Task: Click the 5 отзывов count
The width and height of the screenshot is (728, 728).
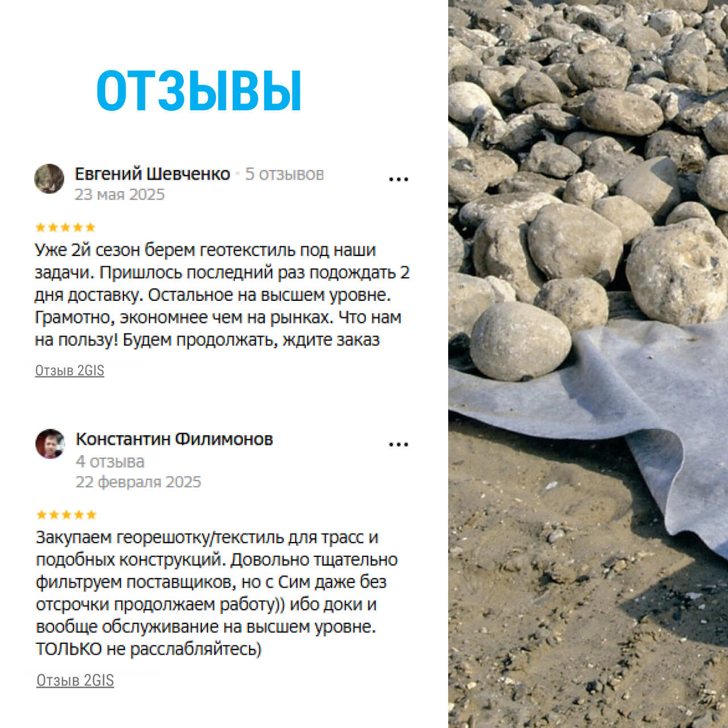Action: click(284, 174)
